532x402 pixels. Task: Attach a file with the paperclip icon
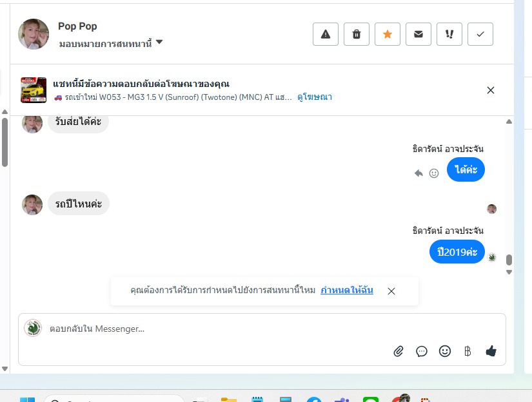(x=399, y=351)
